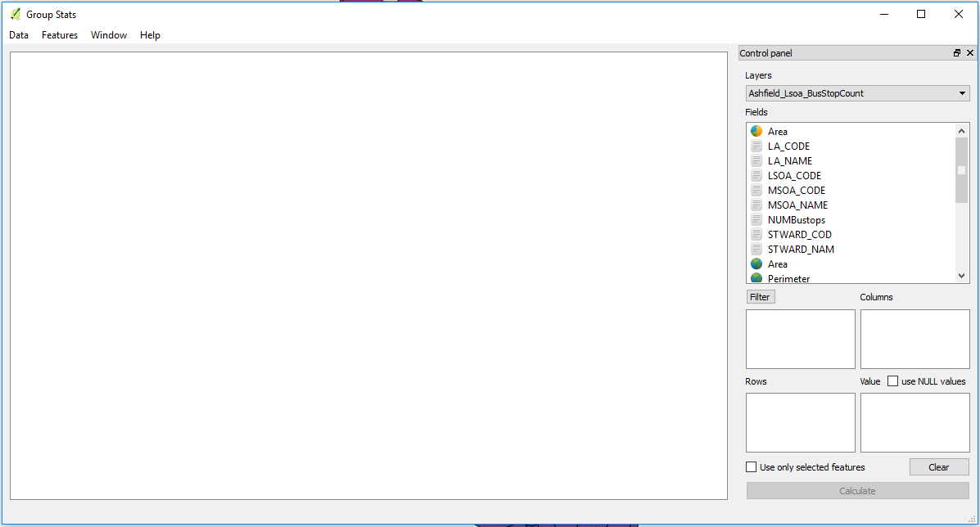The height and width of the screenshot is (527, 980).
Task: Click the Calculate button
Action: point(857,491)
